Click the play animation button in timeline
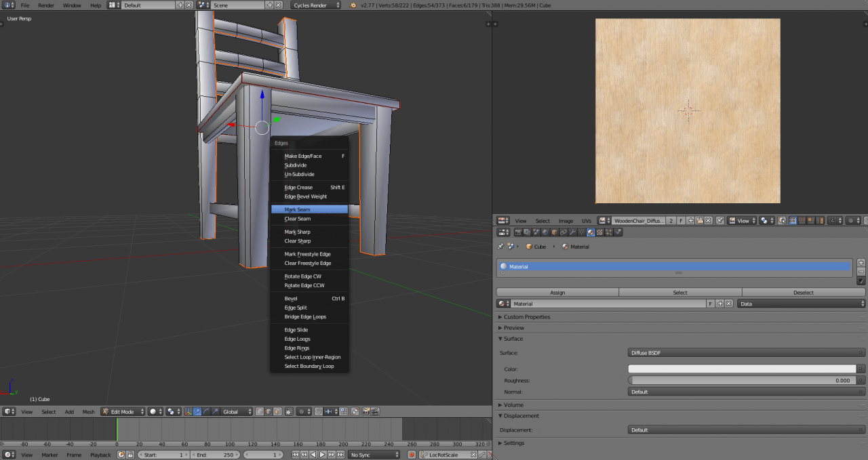The width and height of the screenshot is (868, 460). point(322,455)
